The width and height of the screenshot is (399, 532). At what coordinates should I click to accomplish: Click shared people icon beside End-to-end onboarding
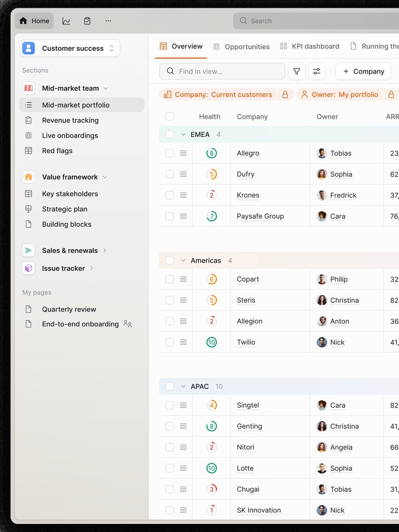(x=128, y=324)
